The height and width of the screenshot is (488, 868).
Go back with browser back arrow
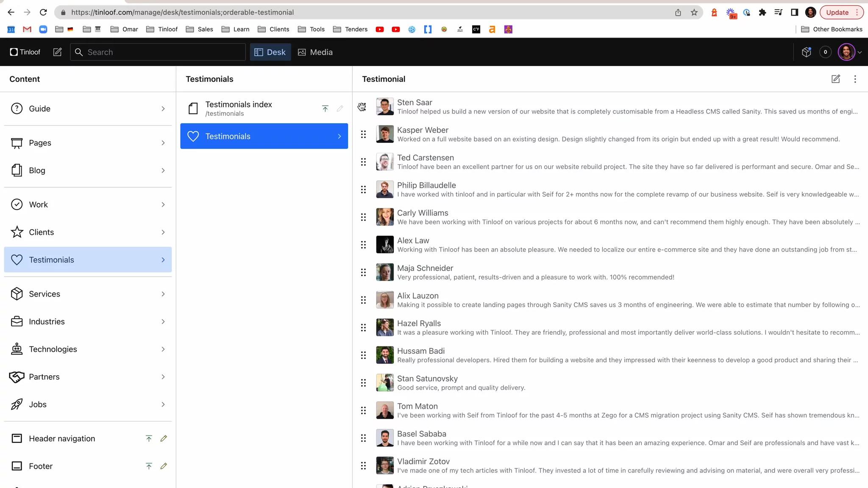11,12
